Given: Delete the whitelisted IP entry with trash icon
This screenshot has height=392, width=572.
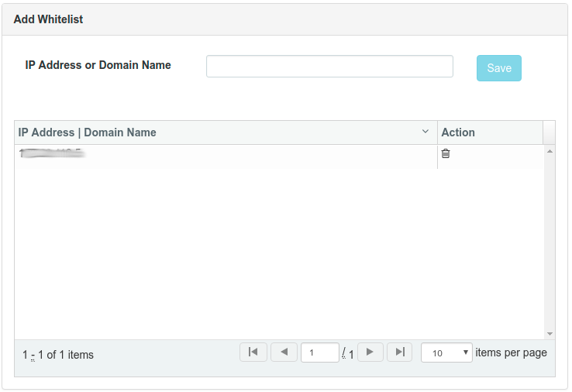Looking at the screenshot, I should 446,153.
